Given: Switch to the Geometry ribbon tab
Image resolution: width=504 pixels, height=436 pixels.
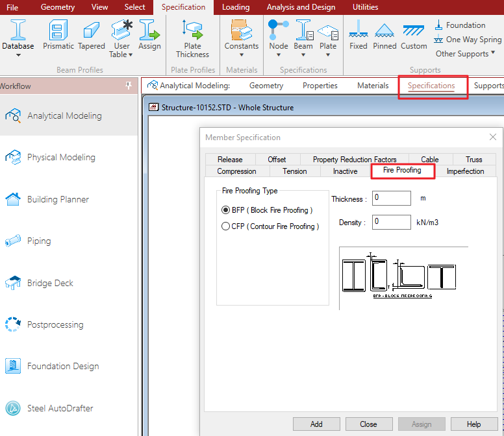Looking at the screenshot, I should (x=58, y=7).
